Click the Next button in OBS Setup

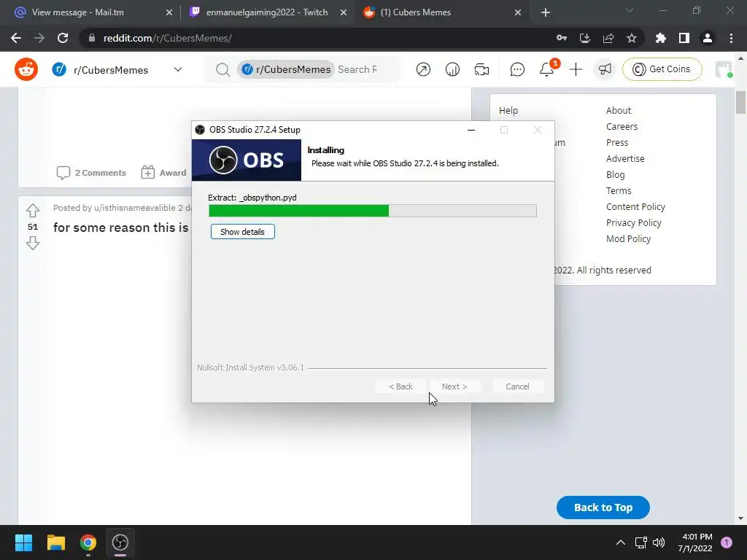(454, 386)
